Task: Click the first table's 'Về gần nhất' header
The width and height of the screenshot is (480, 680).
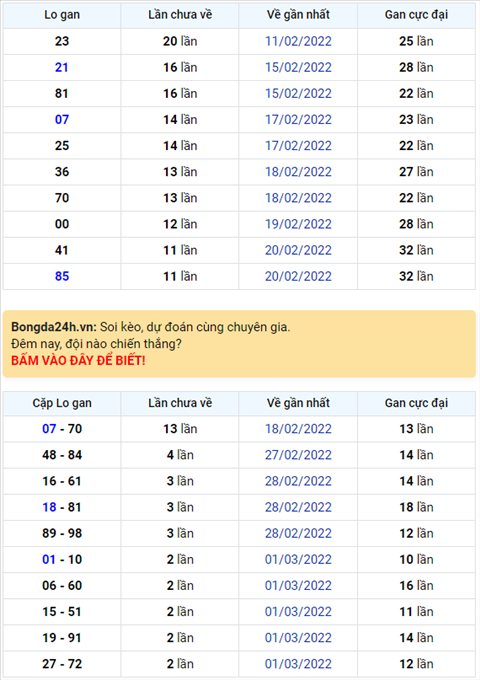Action: coord(298,15)
